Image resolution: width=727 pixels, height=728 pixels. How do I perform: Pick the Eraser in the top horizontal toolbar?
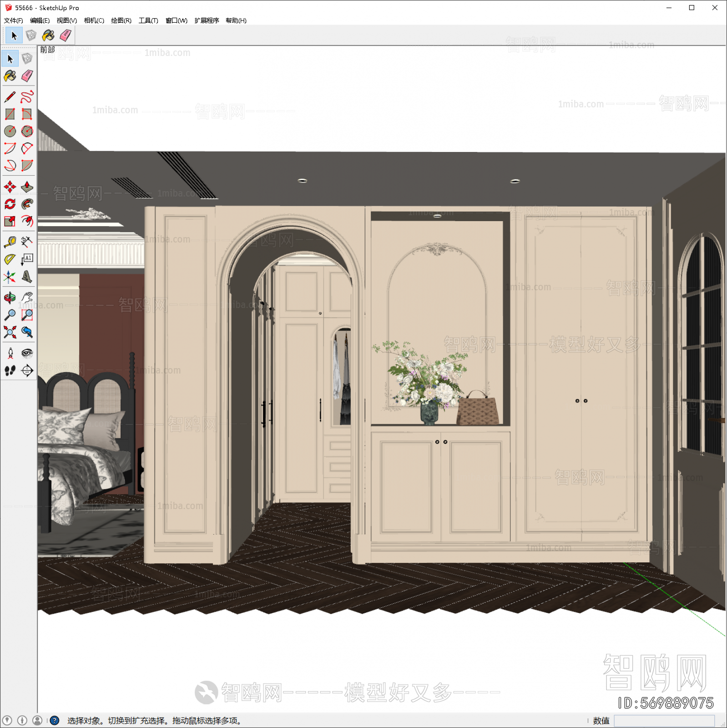pyautogui.click(x=66, y=35)
